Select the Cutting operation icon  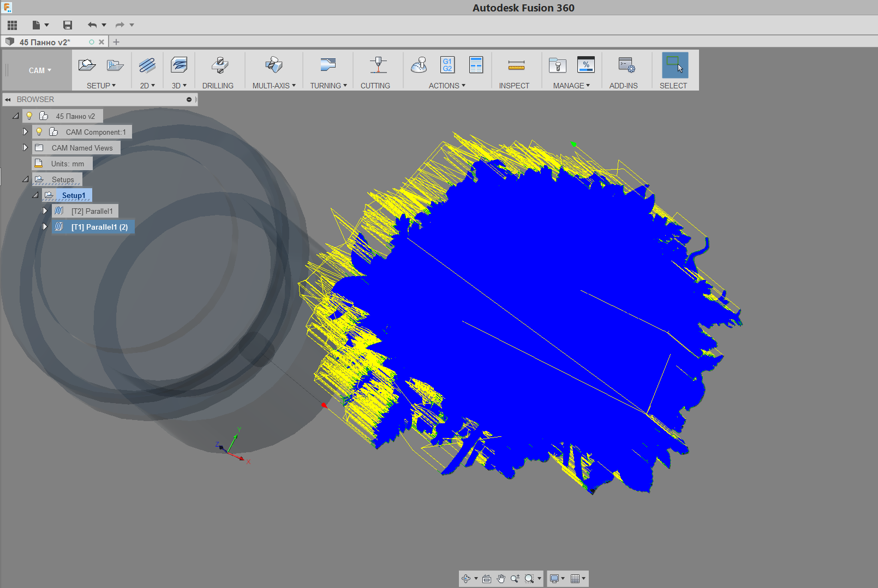click(378, 65)
